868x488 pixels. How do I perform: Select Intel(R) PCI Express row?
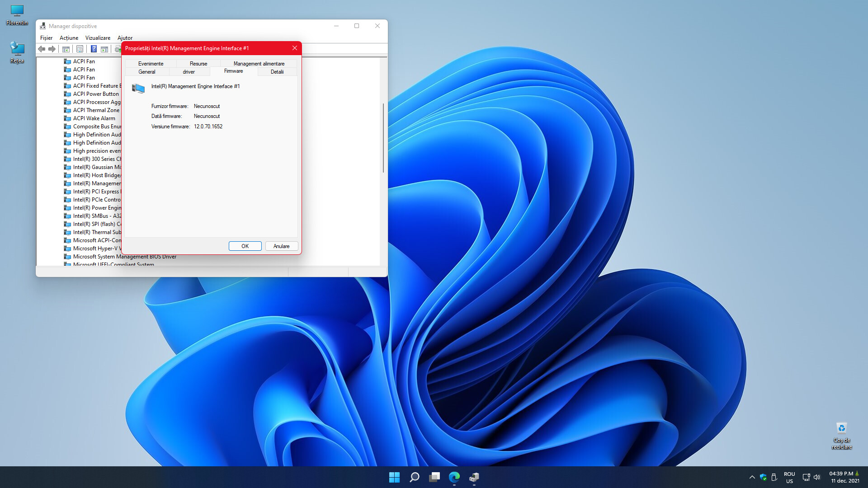click(93, 192)
